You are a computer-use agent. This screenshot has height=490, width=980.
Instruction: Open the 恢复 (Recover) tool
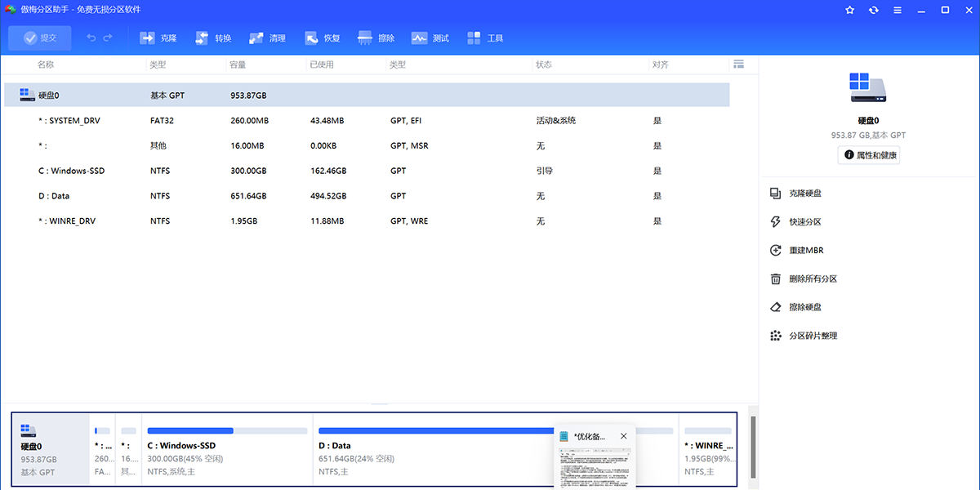[323, 38]
